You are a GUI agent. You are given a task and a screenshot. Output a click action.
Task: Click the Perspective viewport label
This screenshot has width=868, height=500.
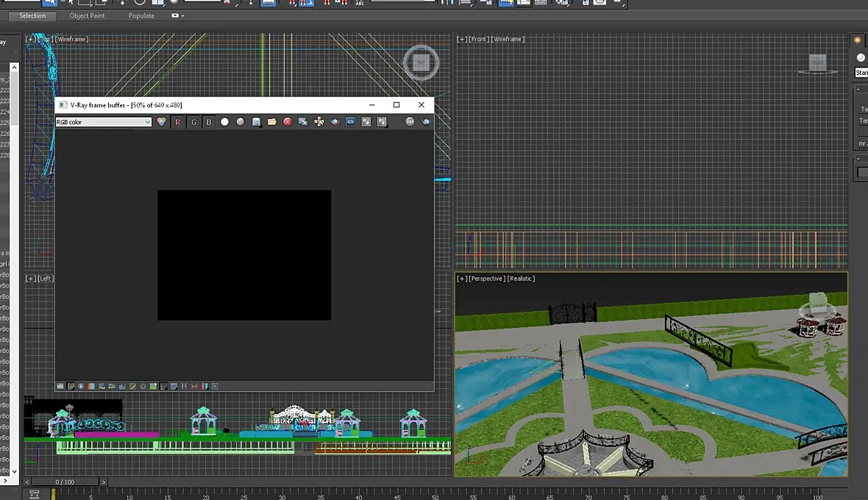[x=487, y=279]
